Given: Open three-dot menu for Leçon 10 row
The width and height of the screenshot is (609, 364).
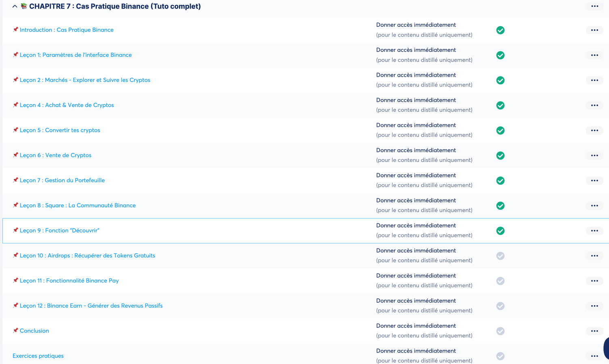Looking at the screenshot, I should pos(594,256).
